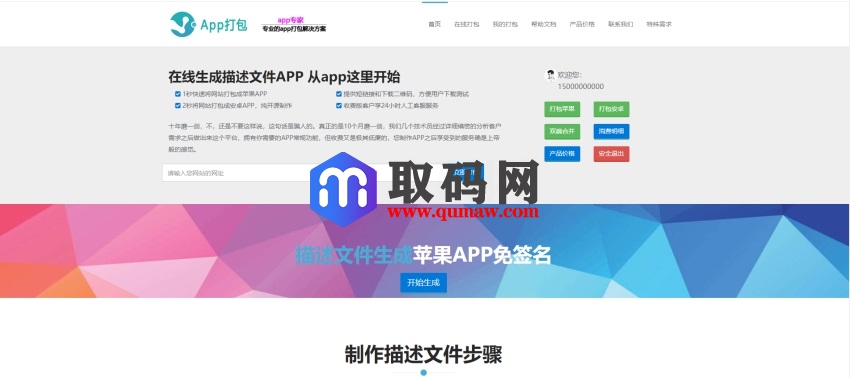Click the green 双端合并 button
850x378 pixels.
562,131
